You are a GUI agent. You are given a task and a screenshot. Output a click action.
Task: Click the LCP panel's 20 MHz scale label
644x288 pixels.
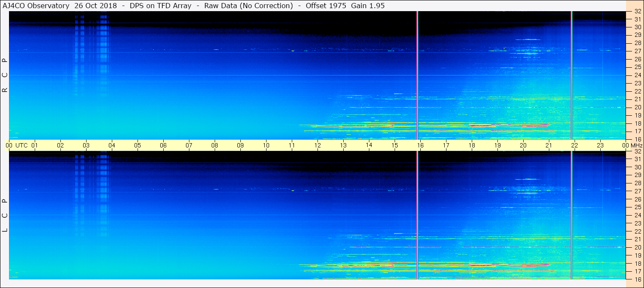click(638, 247)
